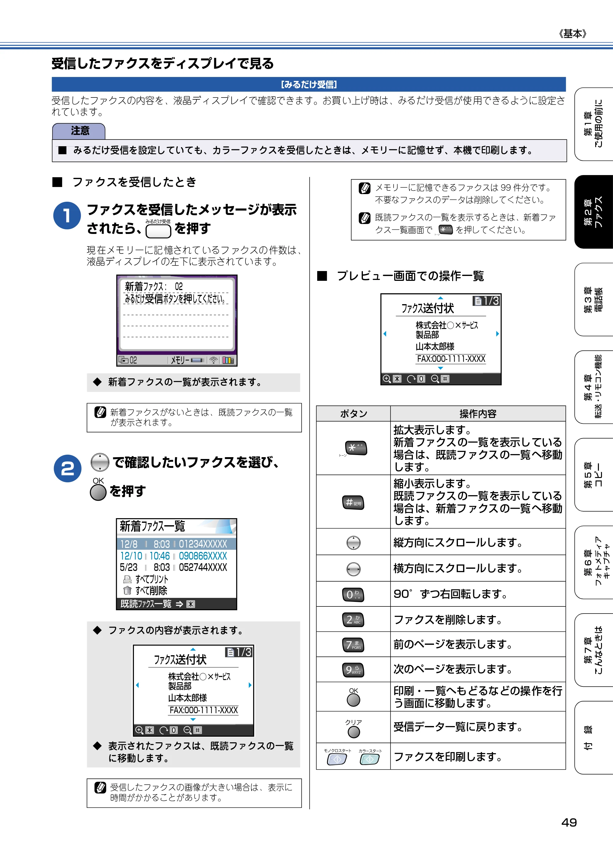Open the 第1章 ご使用の前に side tab
The width and height of the screenshot is (613, 868).
pyautogui.click(x=593, y=124)
